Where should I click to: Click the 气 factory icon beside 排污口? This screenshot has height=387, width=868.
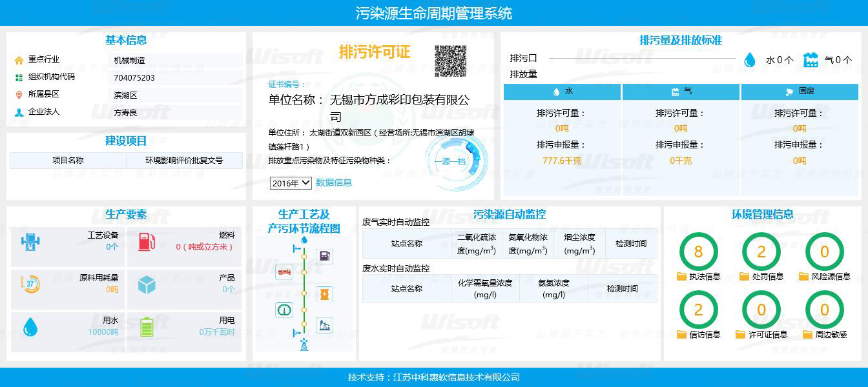[x=811, y=60]
